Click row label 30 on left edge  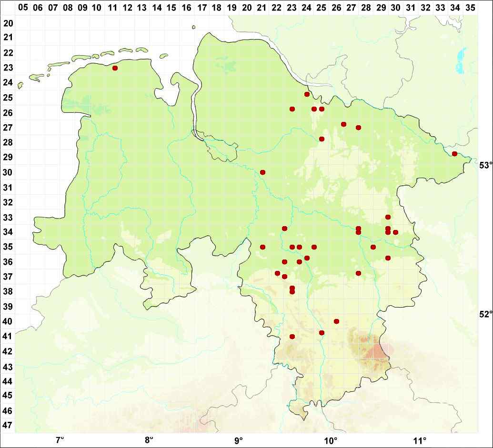(x=8, y=172)
